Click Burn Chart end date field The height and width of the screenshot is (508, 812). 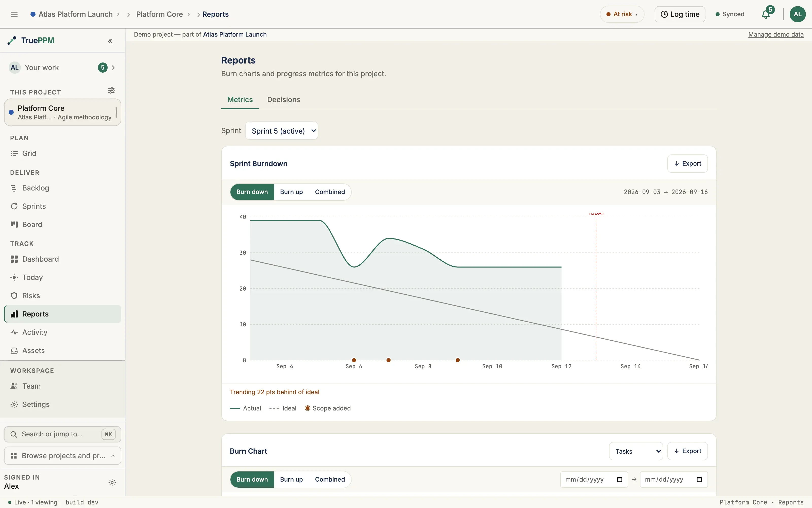(x=674, y=480)
